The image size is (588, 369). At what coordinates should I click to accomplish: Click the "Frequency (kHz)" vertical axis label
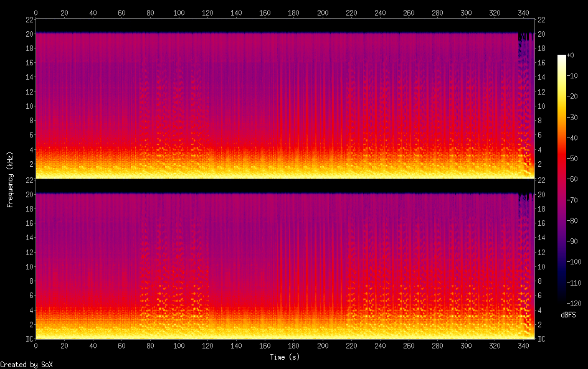pyautogui.click(x=10, y=179)
